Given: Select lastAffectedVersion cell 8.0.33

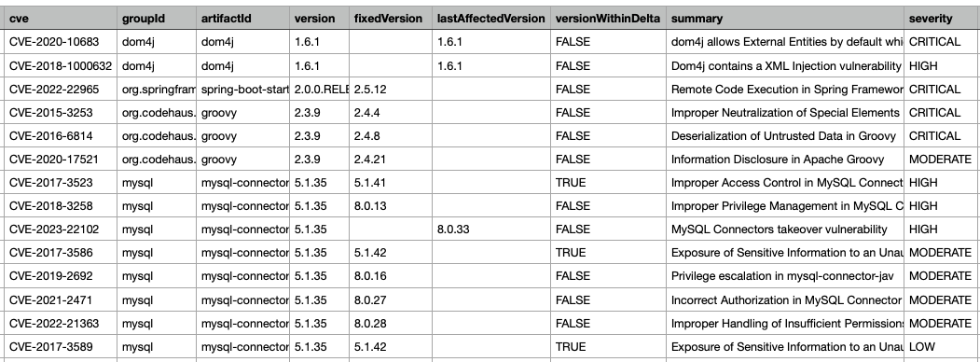Looking at the screenshot, I should pyautogui.click(x=491, y=230).
